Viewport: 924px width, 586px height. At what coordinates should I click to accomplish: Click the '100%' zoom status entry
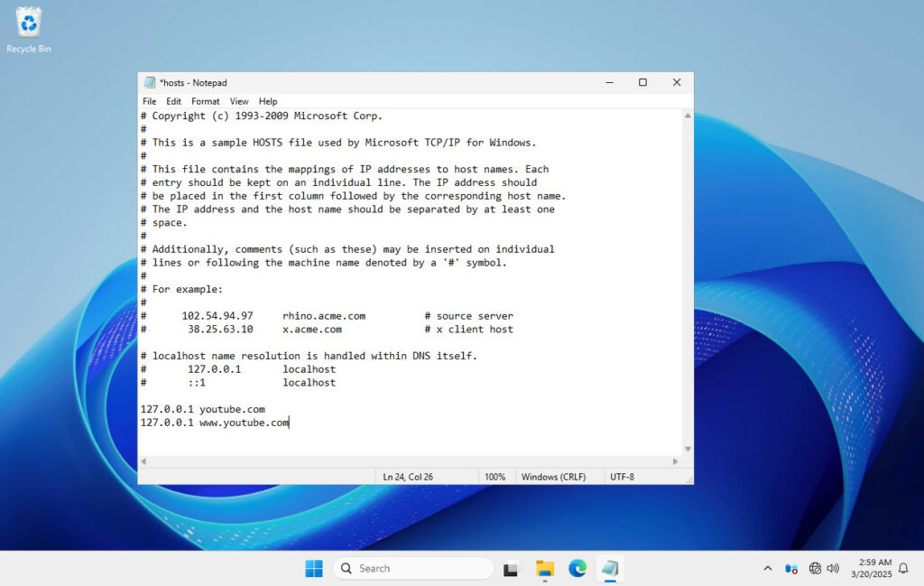[495, 477]
